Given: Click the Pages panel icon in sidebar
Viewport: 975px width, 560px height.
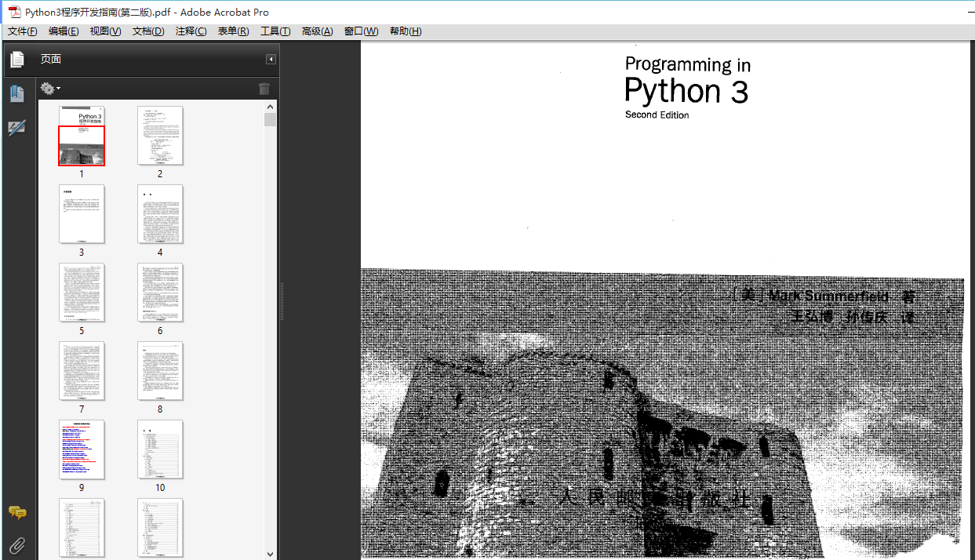Looking at the screenshot, I should [17, 60].
